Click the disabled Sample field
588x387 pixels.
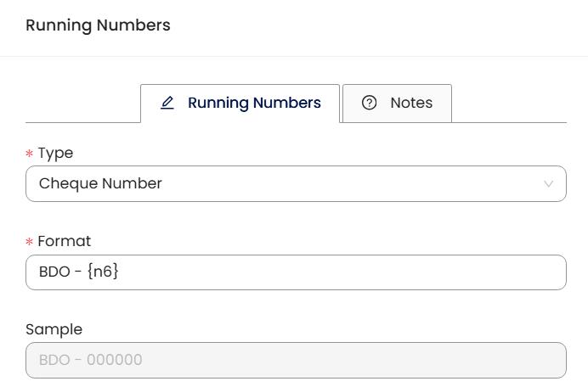(296, 360)
